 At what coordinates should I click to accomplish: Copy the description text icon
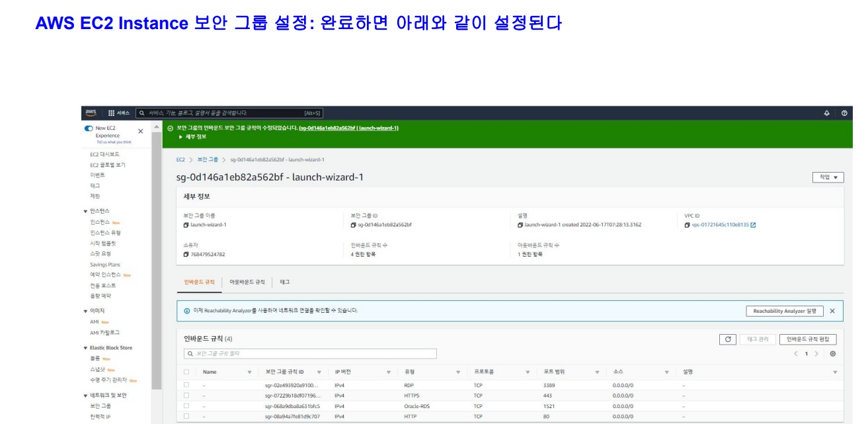pyautogui.click(x=521, y=225)
